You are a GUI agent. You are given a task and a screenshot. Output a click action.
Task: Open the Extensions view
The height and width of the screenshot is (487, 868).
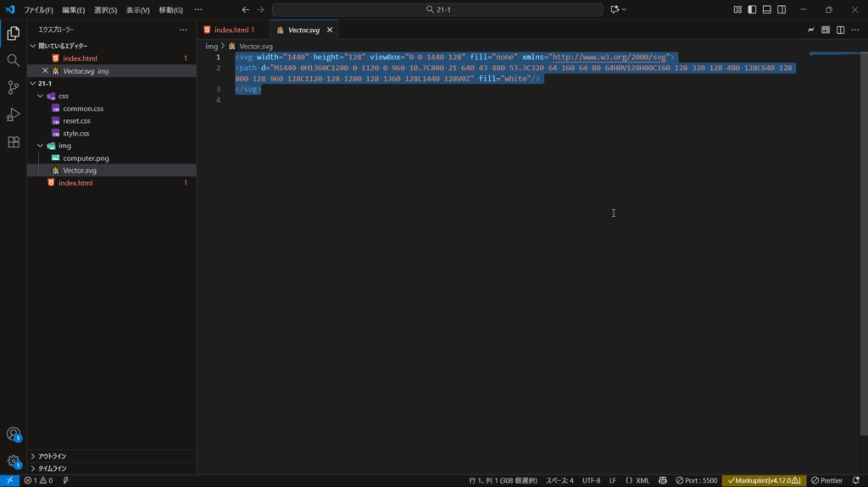14,142
